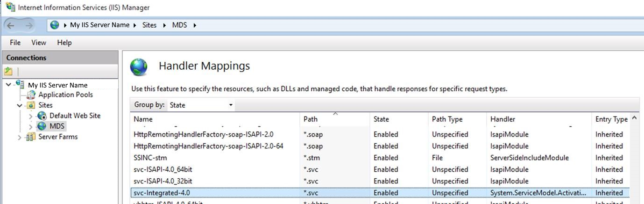Sort by the Entry Type column header
This screenshot has width=644, height=204.
tap(610, 119)
